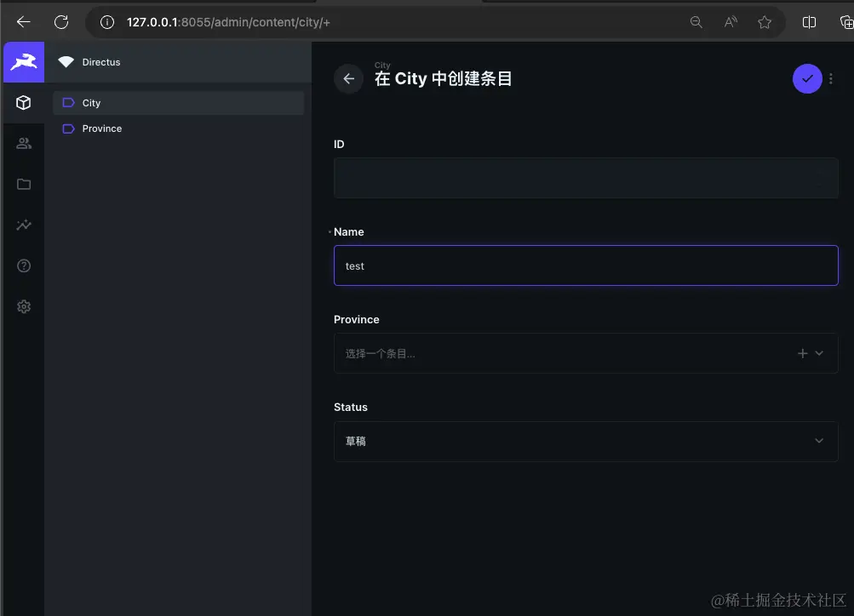Open the Insights chart icon

[24, 225]
